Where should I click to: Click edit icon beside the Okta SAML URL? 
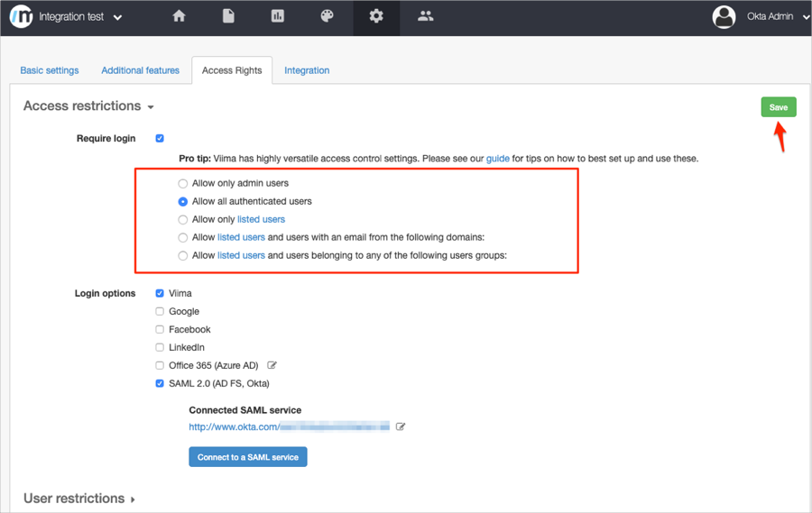(x=401, y=426)
